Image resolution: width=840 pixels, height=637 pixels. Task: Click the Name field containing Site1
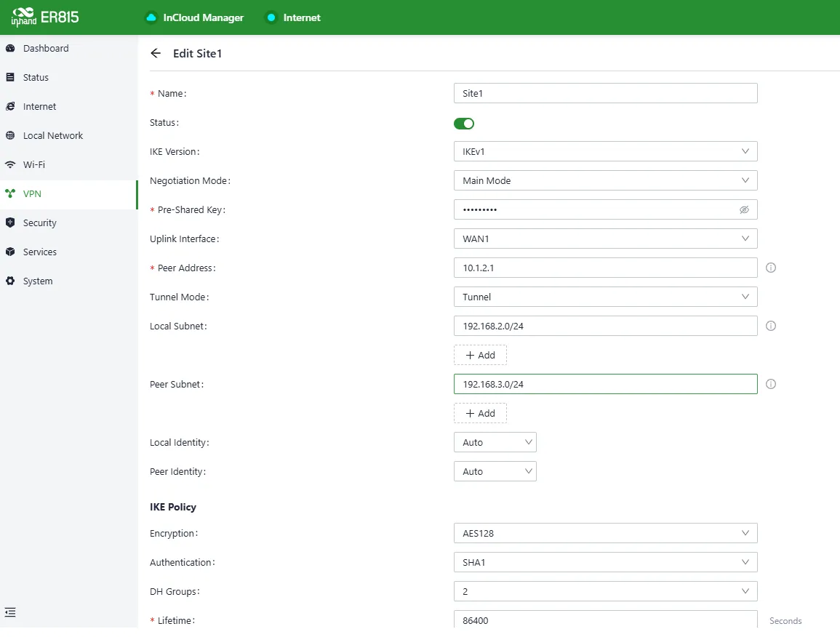point(605,93)
